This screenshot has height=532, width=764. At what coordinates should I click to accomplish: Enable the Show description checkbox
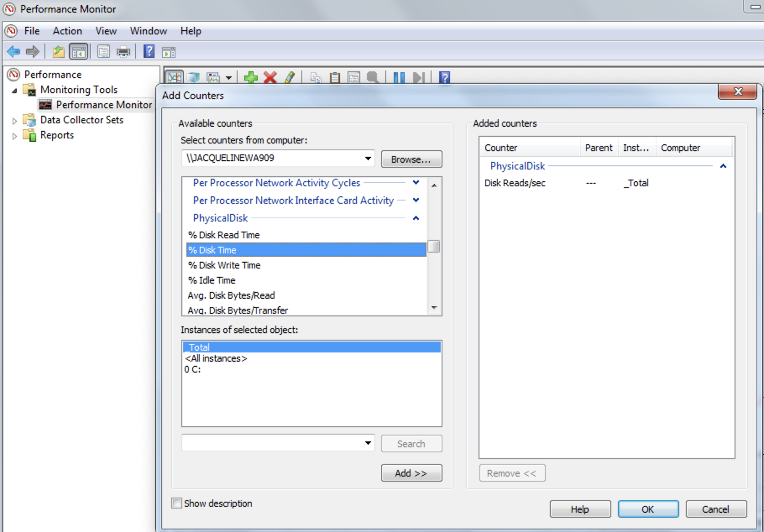click(x=176, y=503)
